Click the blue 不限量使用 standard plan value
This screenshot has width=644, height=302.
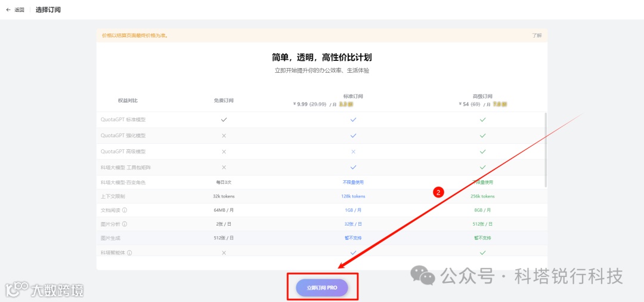(353, 182)
